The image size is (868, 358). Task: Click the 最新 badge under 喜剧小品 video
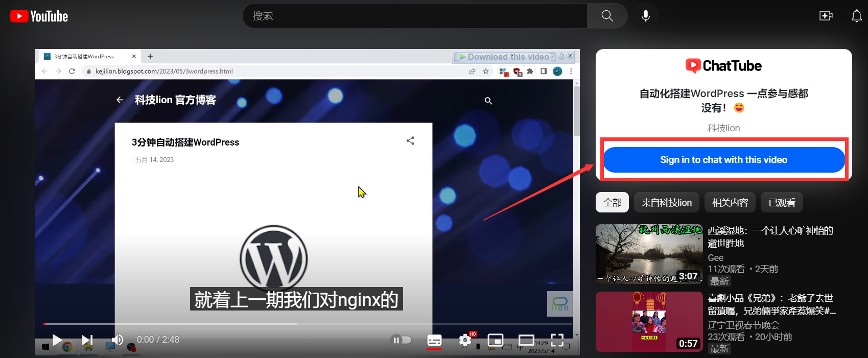719,349
